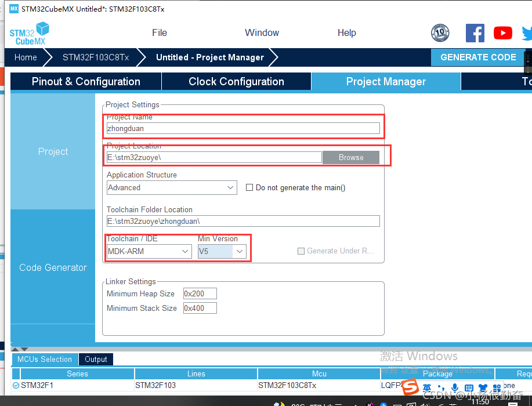
Task: Open the Window menu
Action: (x=262, y=32)
